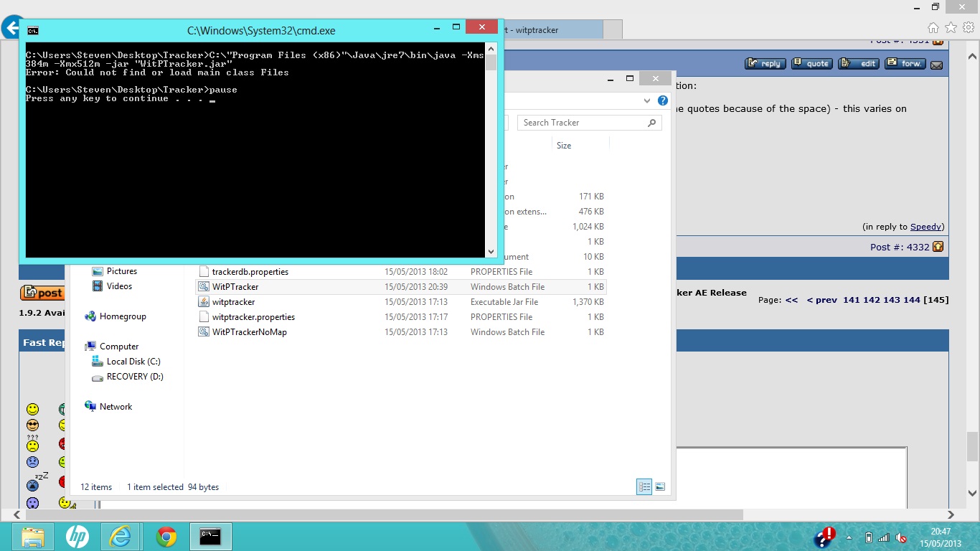Screen dimensions: 980x551
Task: Click the cmd scrollbar down arrow
Action: (491, 252)
